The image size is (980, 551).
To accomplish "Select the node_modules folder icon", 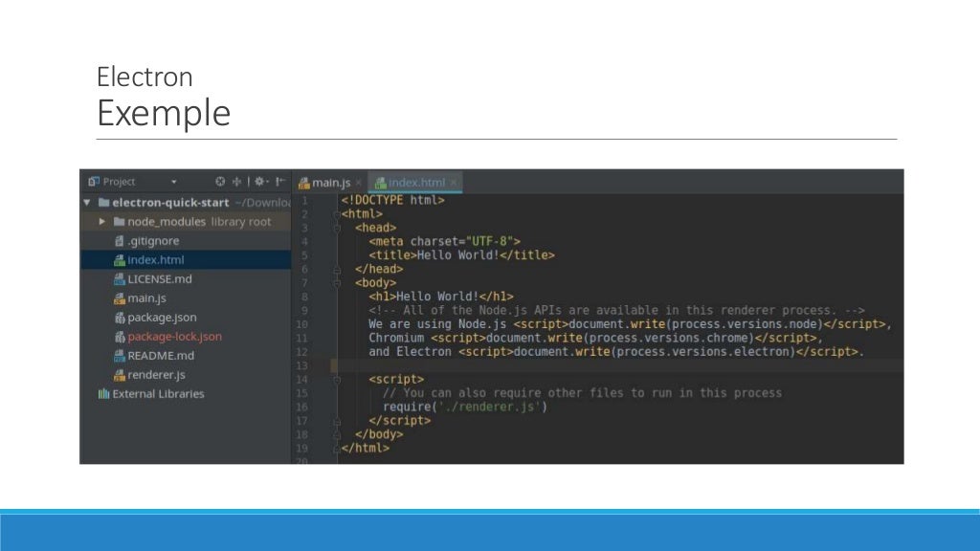I will click(x=120, y=221).
